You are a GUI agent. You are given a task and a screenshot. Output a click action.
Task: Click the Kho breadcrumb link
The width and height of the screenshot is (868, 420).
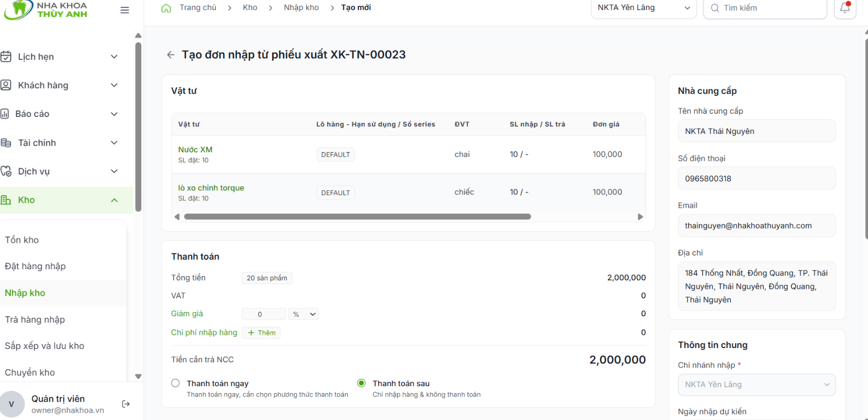tap(250, 7)
